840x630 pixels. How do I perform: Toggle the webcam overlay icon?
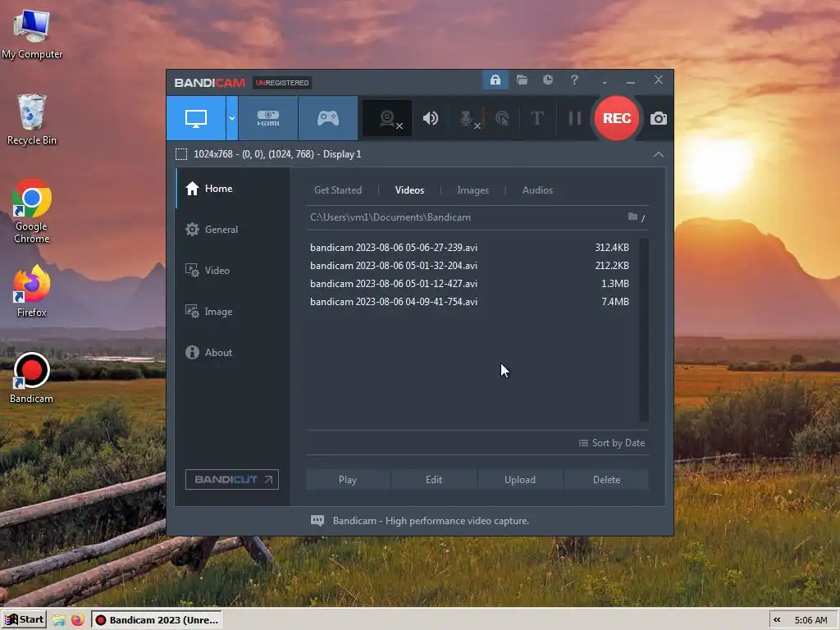tap(387, 118)
